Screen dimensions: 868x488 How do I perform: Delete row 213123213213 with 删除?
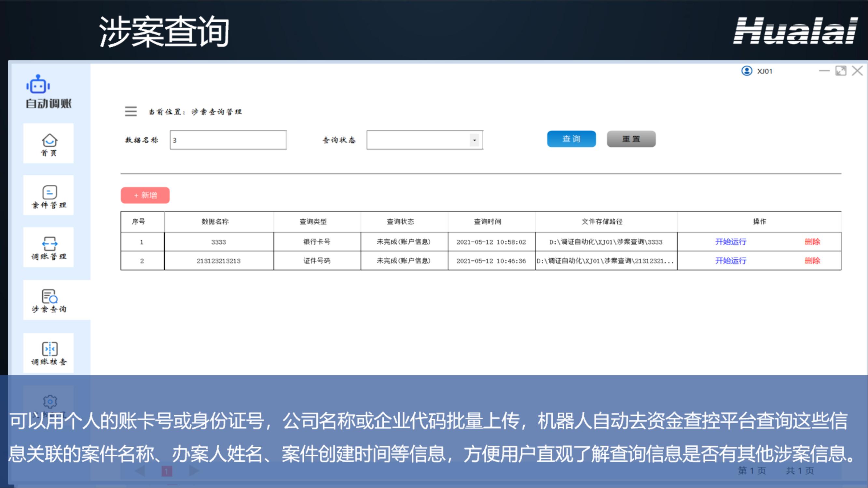pyautogui.click(x=812, y=261)
